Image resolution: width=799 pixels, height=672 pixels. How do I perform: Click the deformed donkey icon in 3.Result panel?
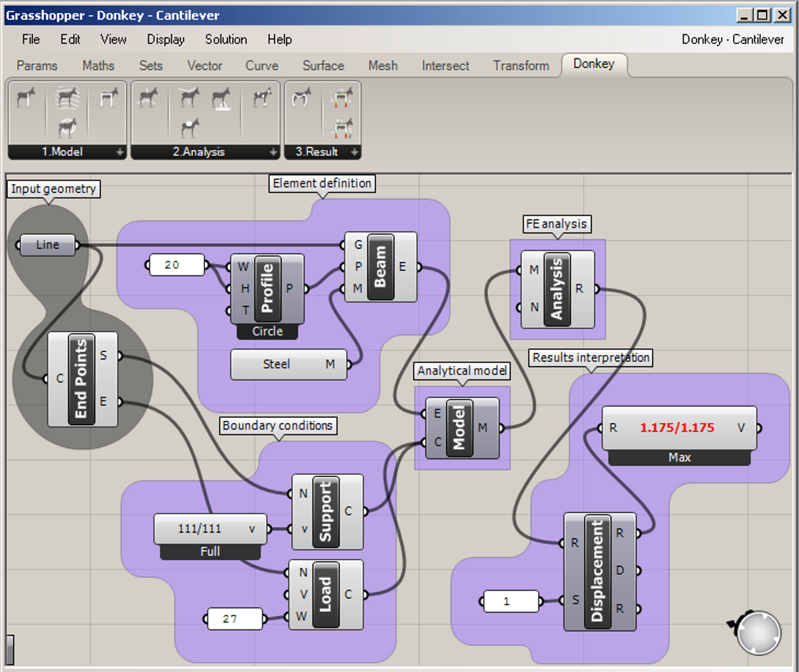(x=301, y=98)
